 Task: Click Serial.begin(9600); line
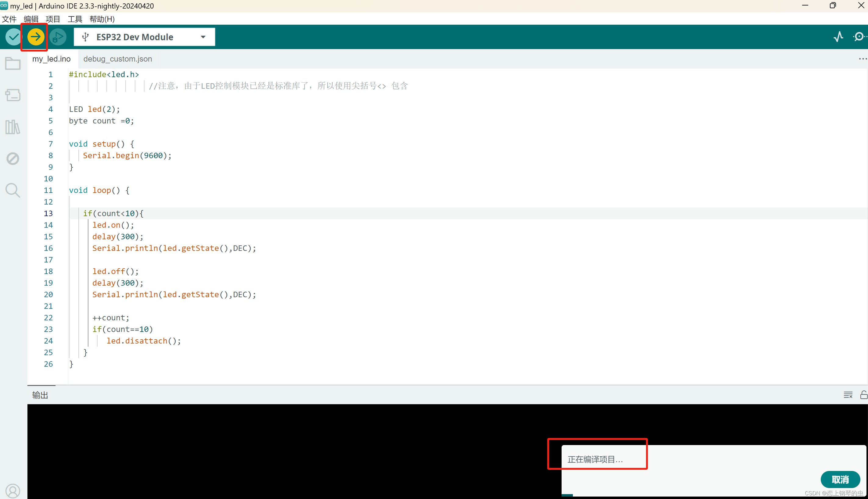pyautogui.click(x=127, y=155)
